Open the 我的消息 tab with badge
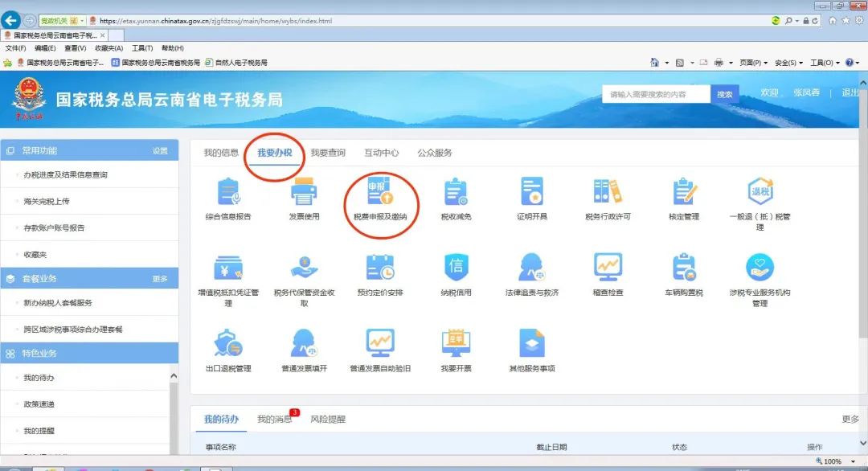Screen dimensions: 868x471 (x=275, y=419)
